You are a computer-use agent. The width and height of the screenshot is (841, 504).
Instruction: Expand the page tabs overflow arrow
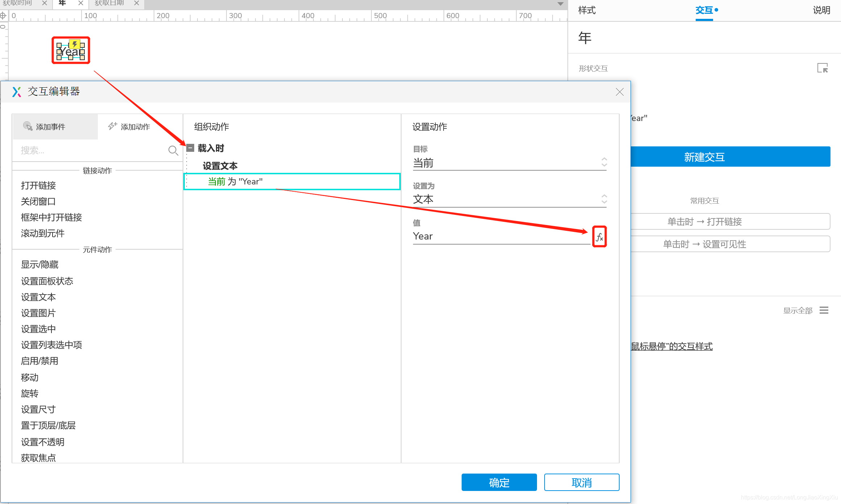pos(560,4)
